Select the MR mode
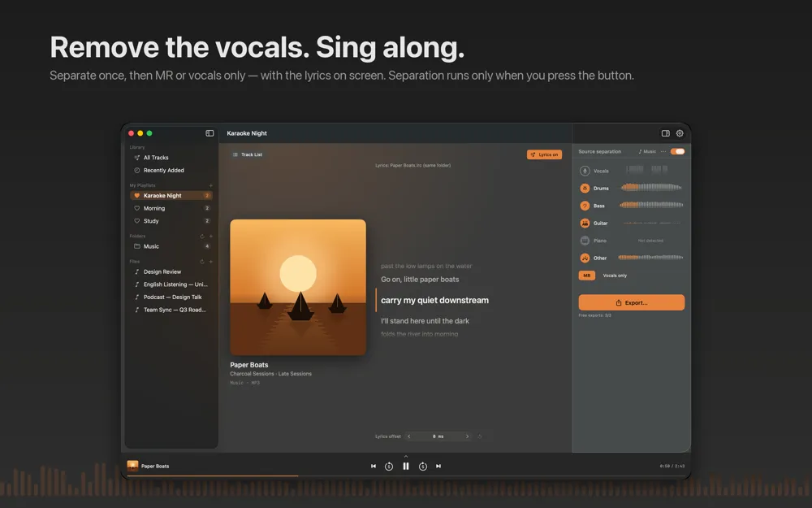Image resolution: width=812 pixels, height=508 pixels. tap(587, 276)
